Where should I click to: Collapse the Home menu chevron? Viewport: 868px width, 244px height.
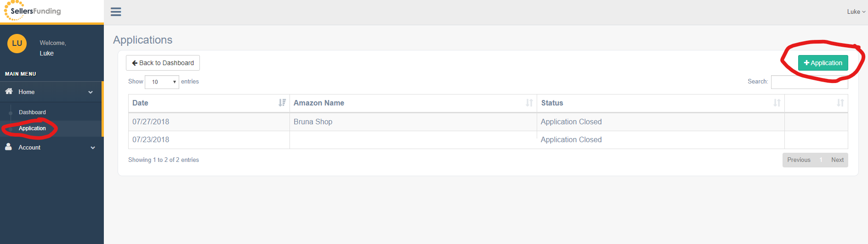pyautogui.click(x=91, y=92)
